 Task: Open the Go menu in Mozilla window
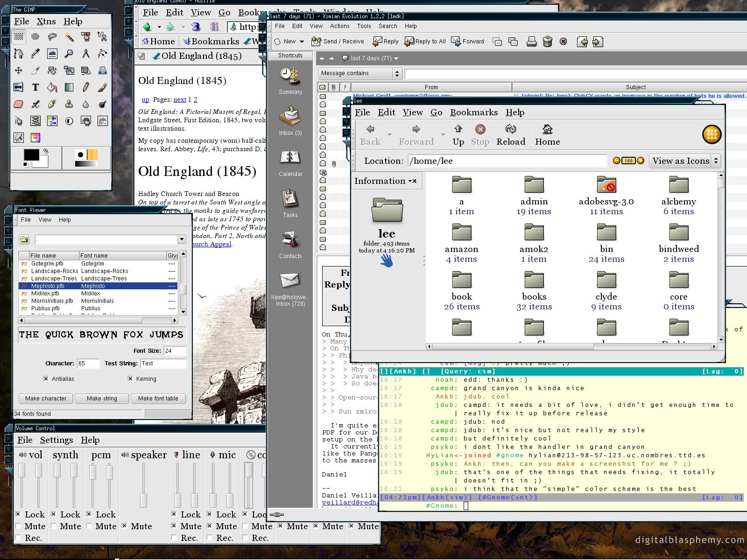225,12
